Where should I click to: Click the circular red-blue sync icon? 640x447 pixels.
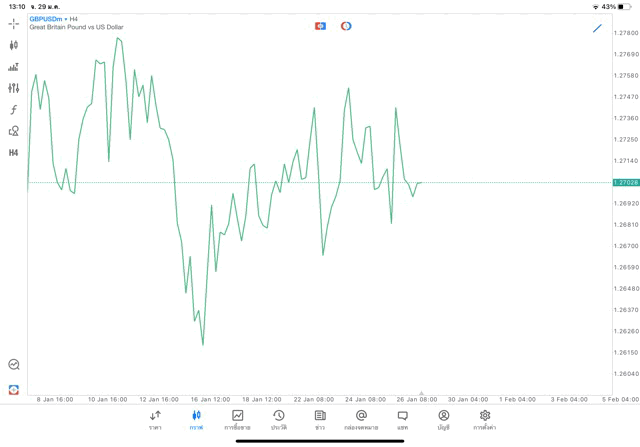pyautogui.click(x=346, y=26)
